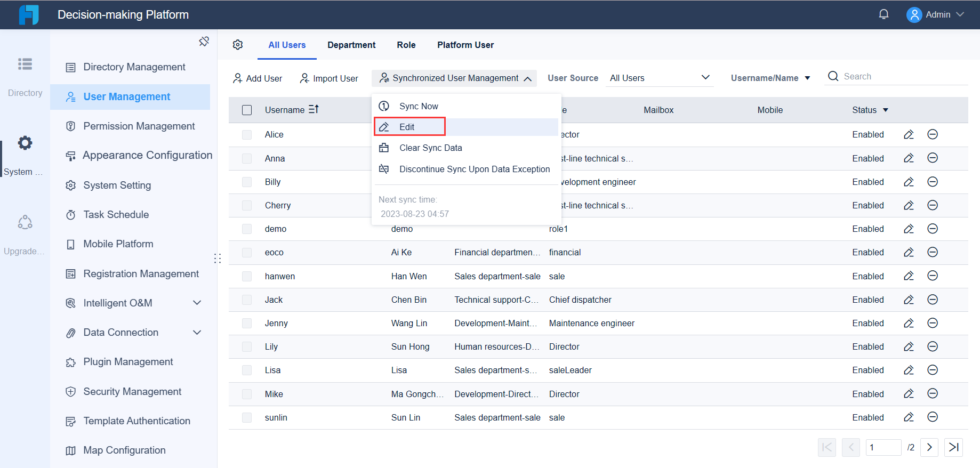Open the Directory icon in left rail
Image resolution: width=980 pixels, height=468 pixels.
pyautogui.click(x=25, y=64)
